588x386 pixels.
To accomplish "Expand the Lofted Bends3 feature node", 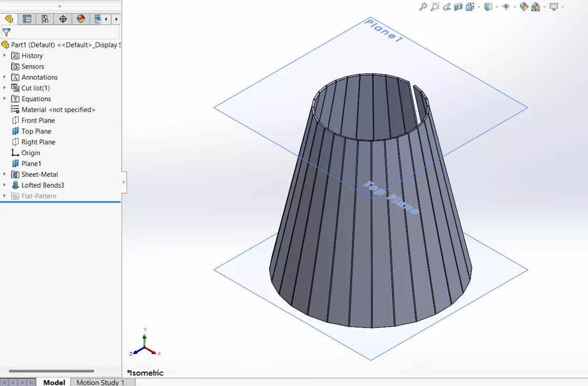I will [5, 185].
